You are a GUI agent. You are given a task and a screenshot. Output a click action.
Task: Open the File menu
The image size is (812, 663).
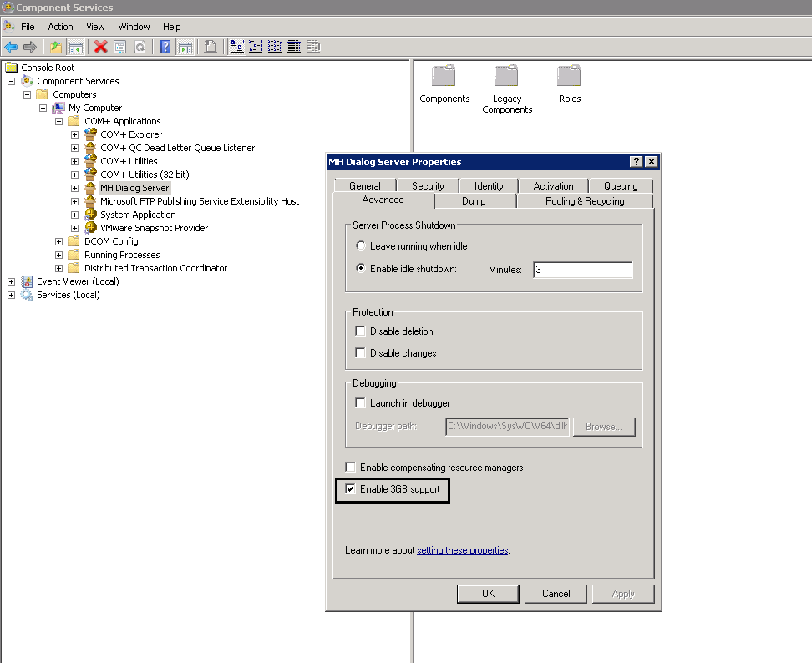[28, 27]
